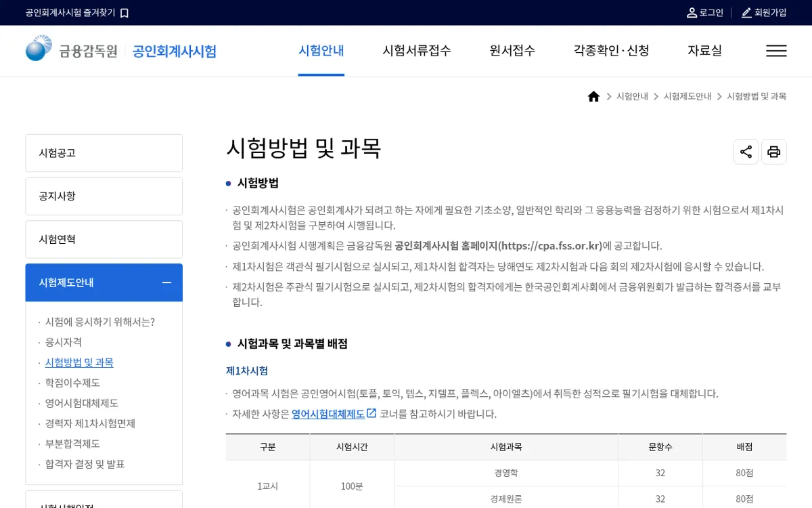
Task: Click the bookmark icon beside 공인회계사시험 즐겨찾기
Action: [125, 13]
